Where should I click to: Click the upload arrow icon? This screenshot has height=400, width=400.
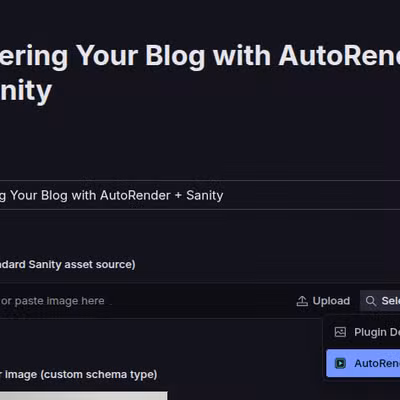coord(302,301)
